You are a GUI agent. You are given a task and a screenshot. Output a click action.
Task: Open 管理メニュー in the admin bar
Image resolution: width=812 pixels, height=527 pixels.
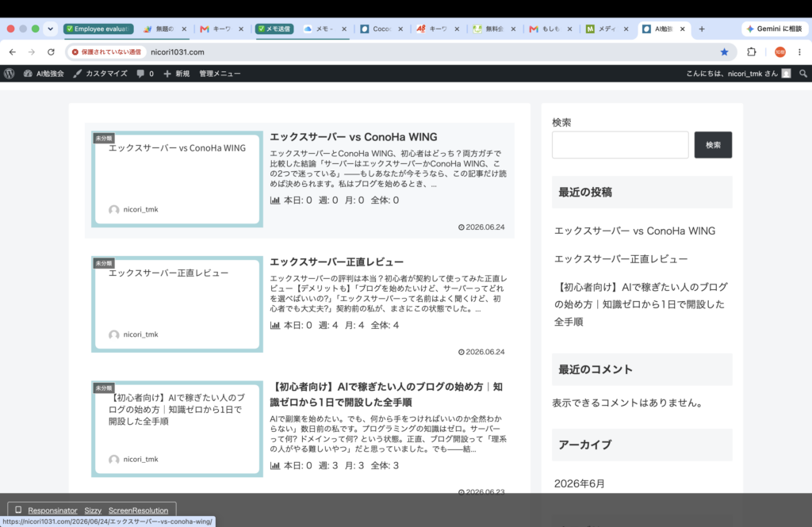(220, 74)
